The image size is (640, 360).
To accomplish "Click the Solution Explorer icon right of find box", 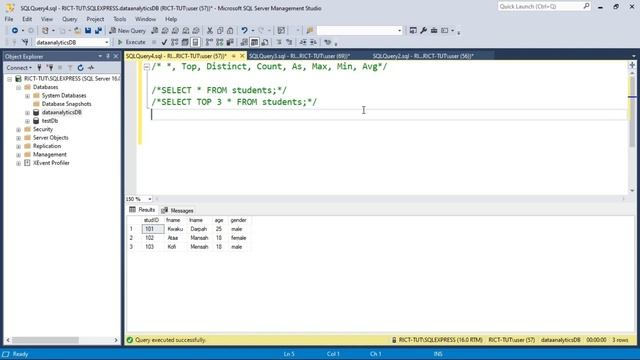I will (413, 31).
